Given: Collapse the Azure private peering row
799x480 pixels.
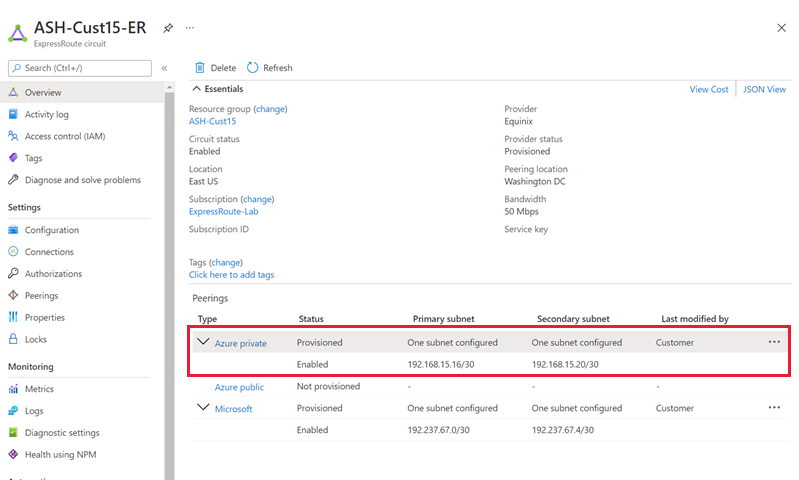Looking at the screenshot, I should pos(204,342).
